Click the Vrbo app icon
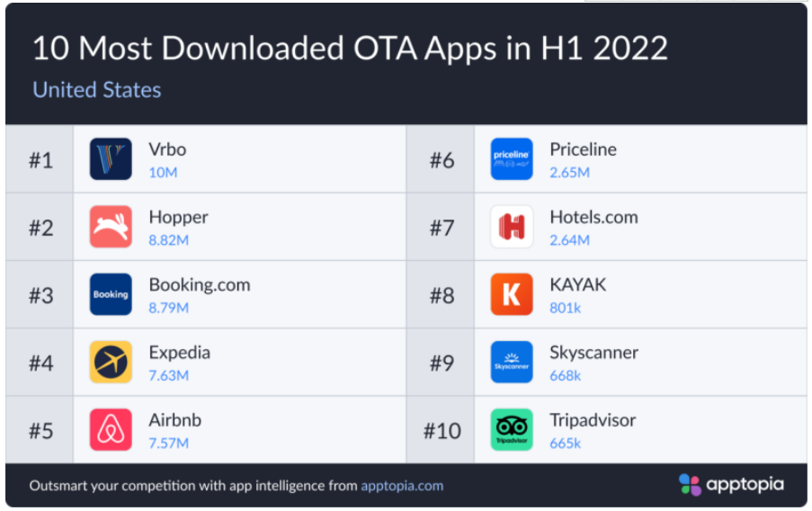Screen dimensions: 812x511 pyautogui.click(x=111, y=159)
